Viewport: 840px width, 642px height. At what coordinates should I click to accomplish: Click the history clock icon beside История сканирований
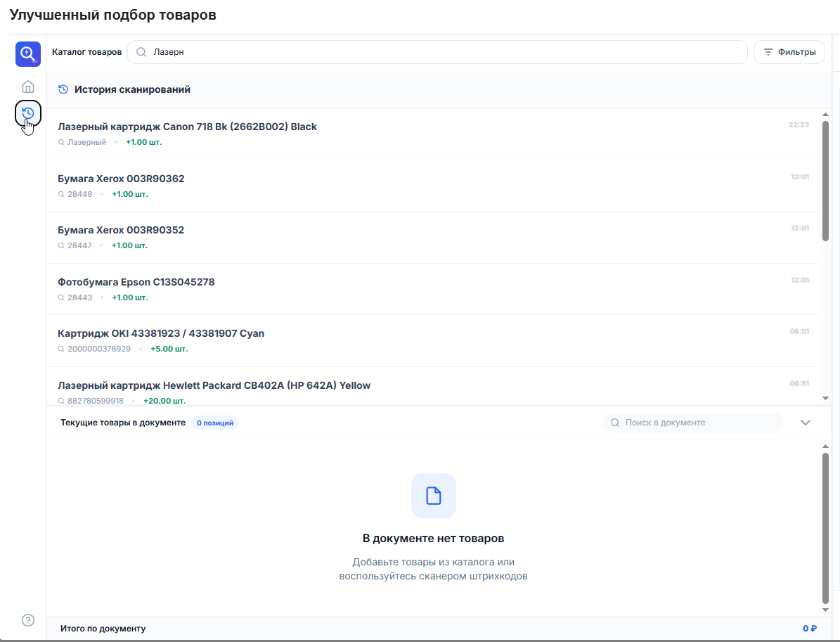pos(63,89)
